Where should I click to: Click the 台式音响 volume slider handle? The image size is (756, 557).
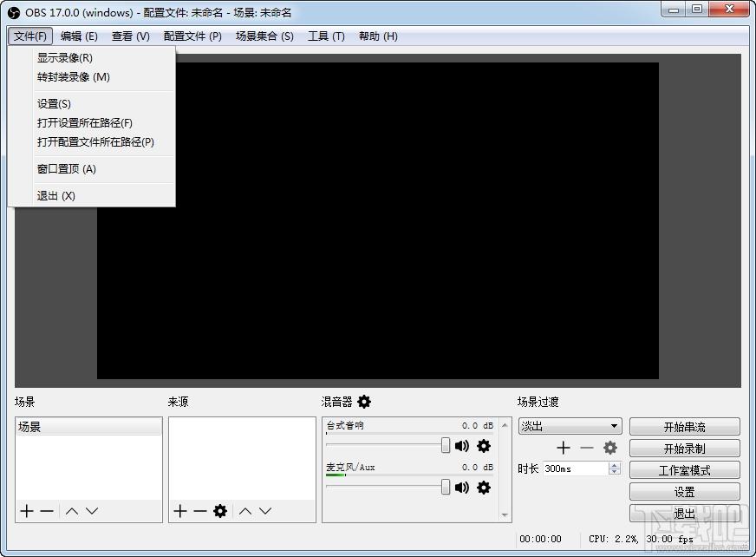pyautogui.click(x=446, y=445)
